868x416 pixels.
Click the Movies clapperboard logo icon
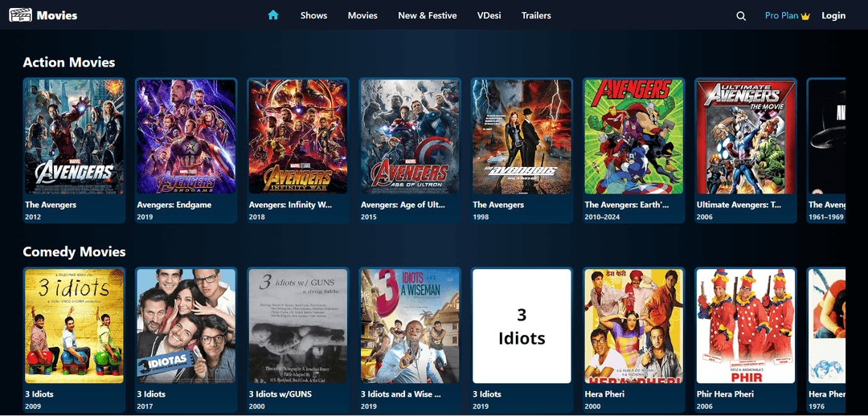pyautogui.click(x=20, y=15)
